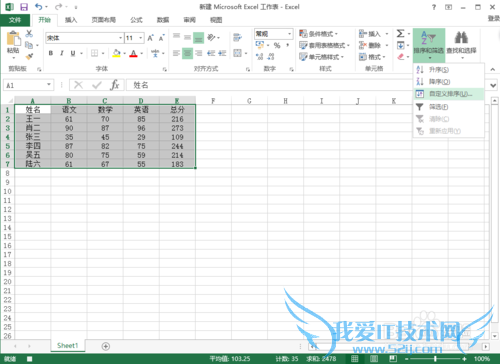
Task: Click the Copy icon
Action: point(29,45)
